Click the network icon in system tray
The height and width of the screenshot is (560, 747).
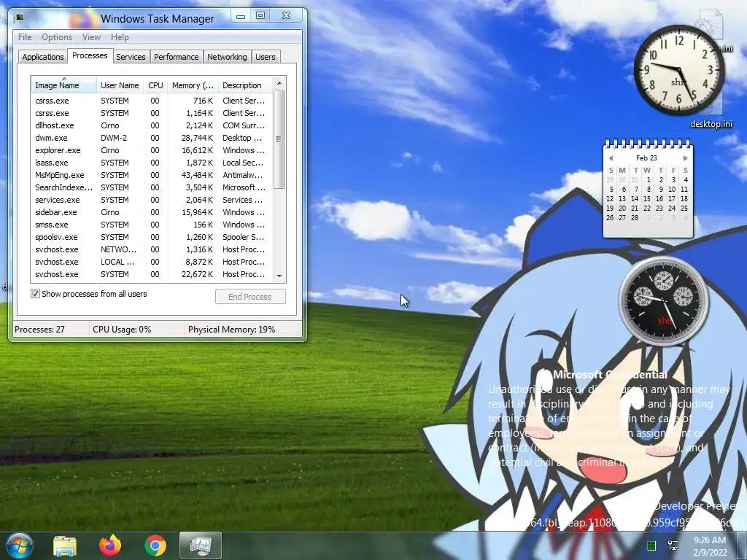(x=673, y=545)
